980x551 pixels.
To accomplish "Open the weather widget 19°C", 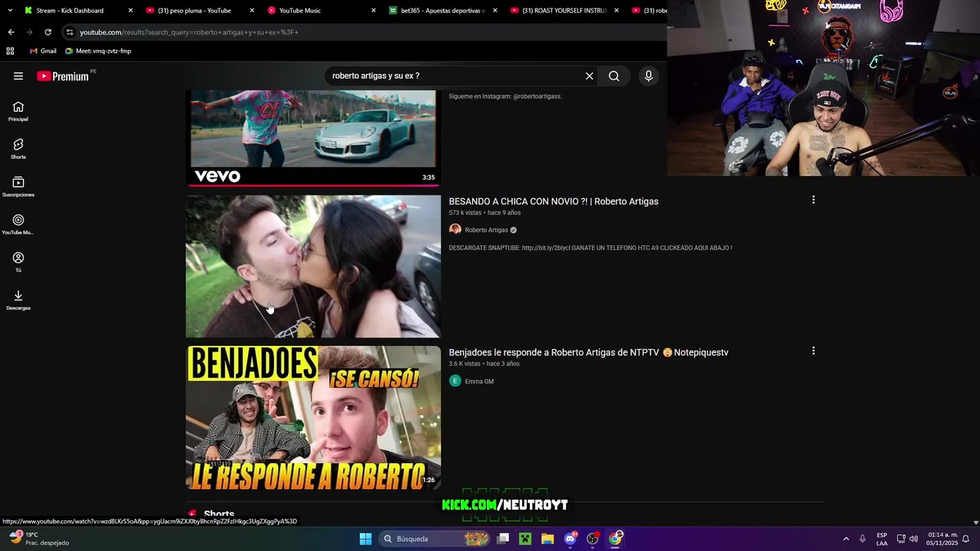I will pyautogui.click(x=38, y=539).
